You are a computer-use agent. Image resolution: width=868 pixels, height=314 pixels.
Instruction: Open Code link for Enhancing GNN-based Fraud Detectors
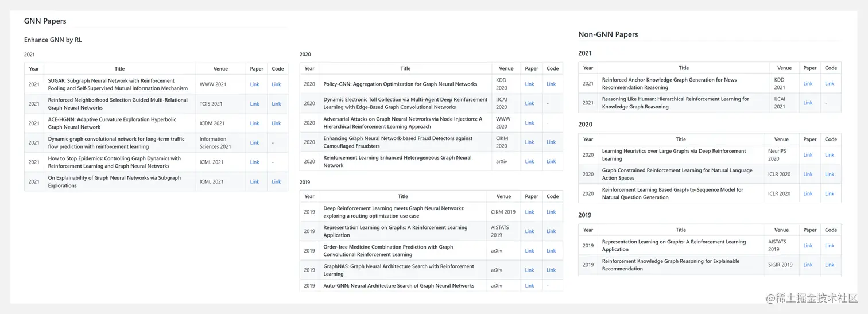click(x=551, y=142)
